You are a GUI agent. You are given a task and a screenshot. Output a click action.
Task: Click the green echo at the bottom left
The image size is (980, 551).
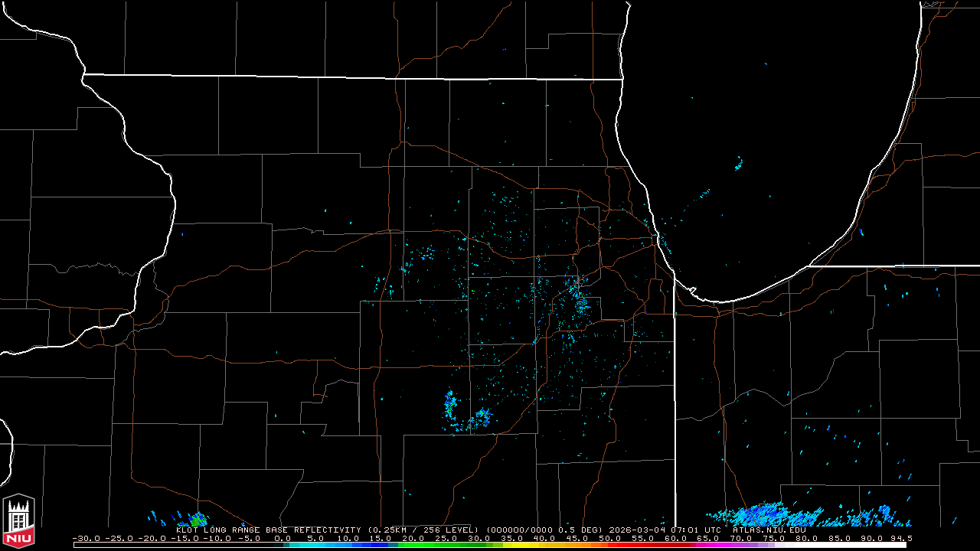pos(197,520)
